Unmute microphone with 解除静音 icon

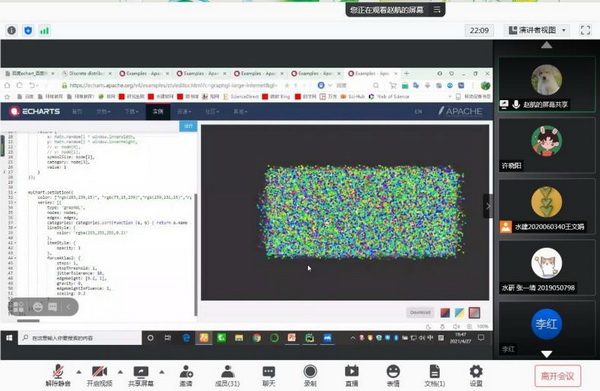point(58,376)
